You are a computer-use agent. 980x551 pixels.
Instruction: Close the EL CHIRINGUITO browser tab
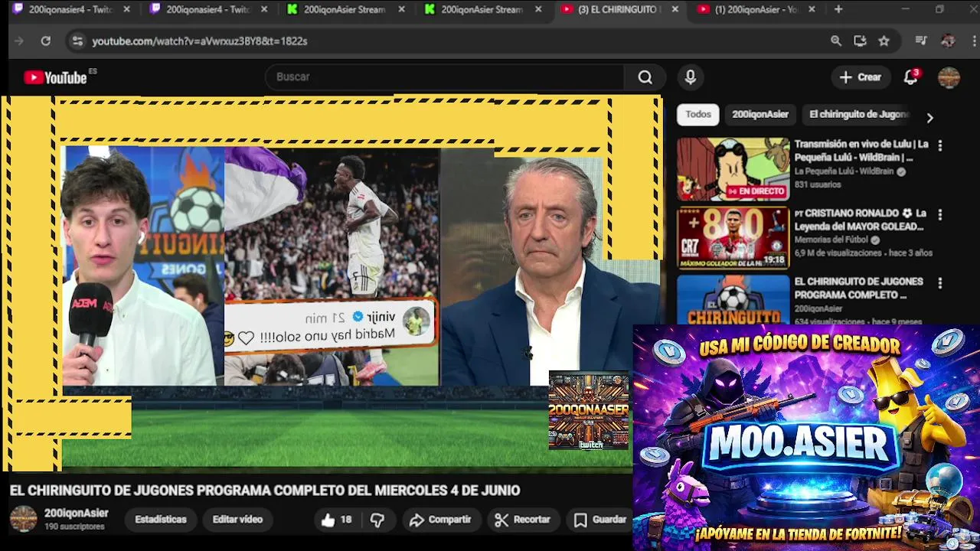point(675,10)
